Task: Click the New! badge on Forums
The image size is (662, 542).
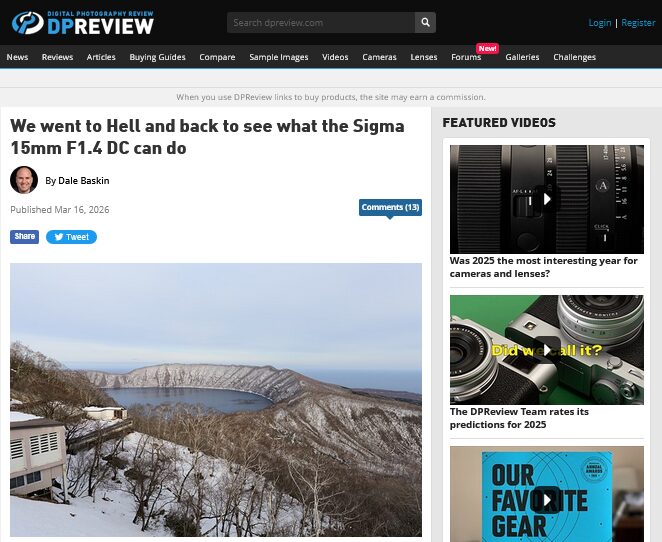Action: click(488, 49)
